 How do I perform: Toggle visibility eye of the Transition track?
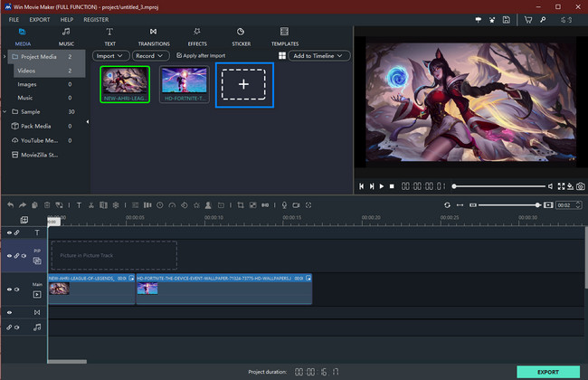click(9, 312)
